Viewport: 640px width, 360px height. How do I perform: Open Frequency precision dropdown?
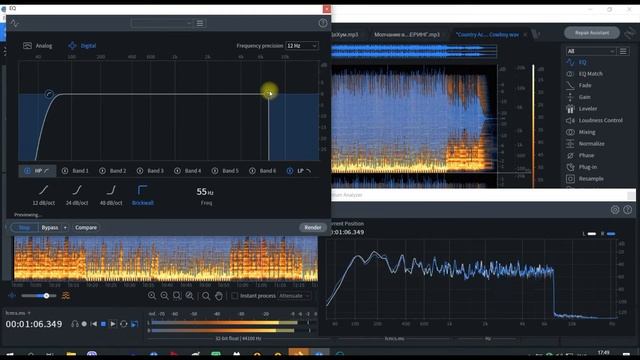click(302, 46)
